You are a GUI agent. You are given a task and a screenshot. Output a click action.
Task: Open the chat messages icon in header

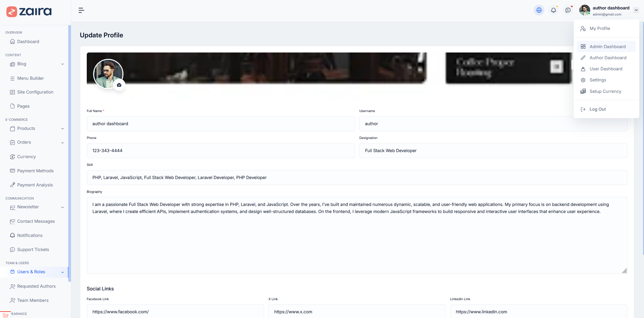(568, 10)
